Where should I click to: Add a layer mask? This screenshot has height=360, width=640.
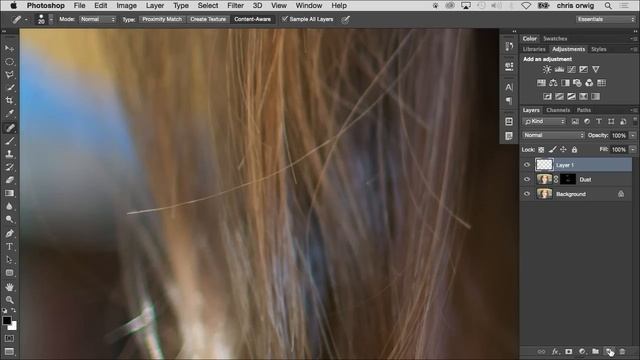569,351
